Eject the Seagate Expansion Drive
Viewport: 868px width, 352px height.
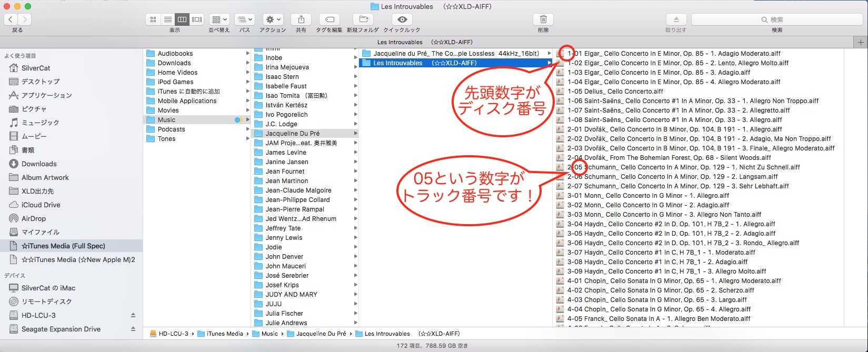coord(133,329)
